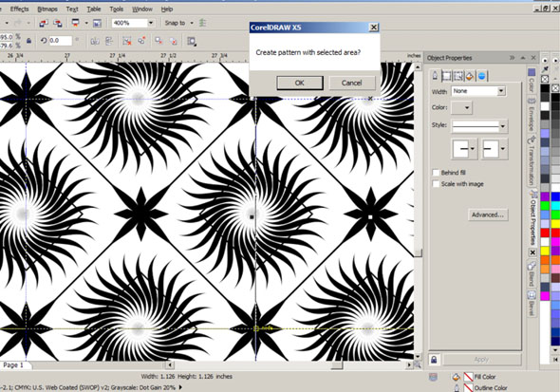Open the Window menu
The height and width of the screenshot is (392, 560).
pyautogui.click(x=142, y=9)
